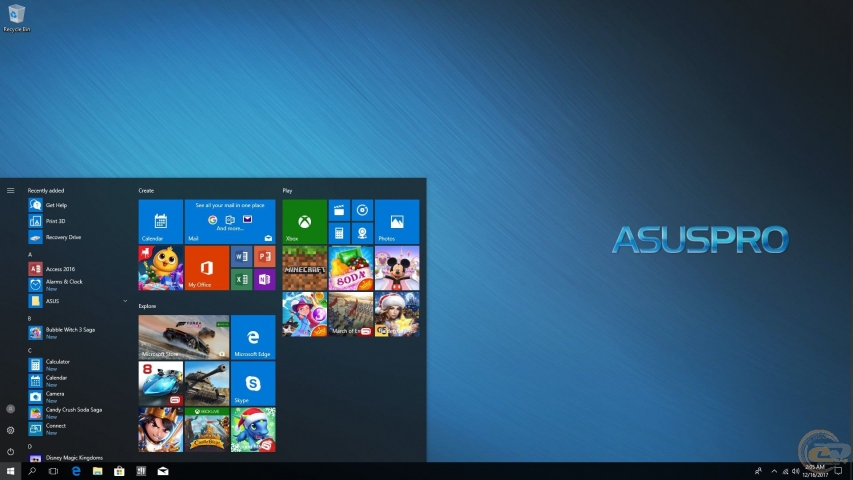Open the Groove Music small tile
The image size is (853, 480).
pos(362,210)
